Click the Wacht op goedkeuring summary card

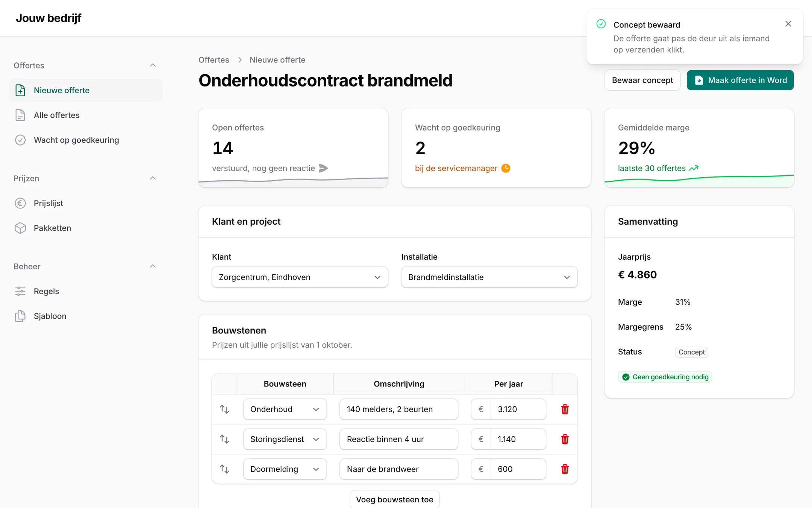pyautogui.click(x=496, y=148)
